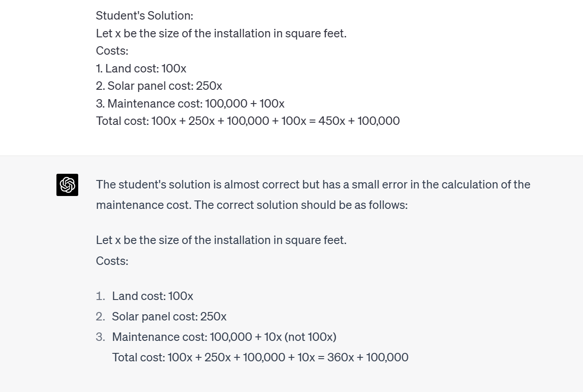Click the list number "3." in the reply
This screenshot has width=583, height=392.
(x=100, y=337)
